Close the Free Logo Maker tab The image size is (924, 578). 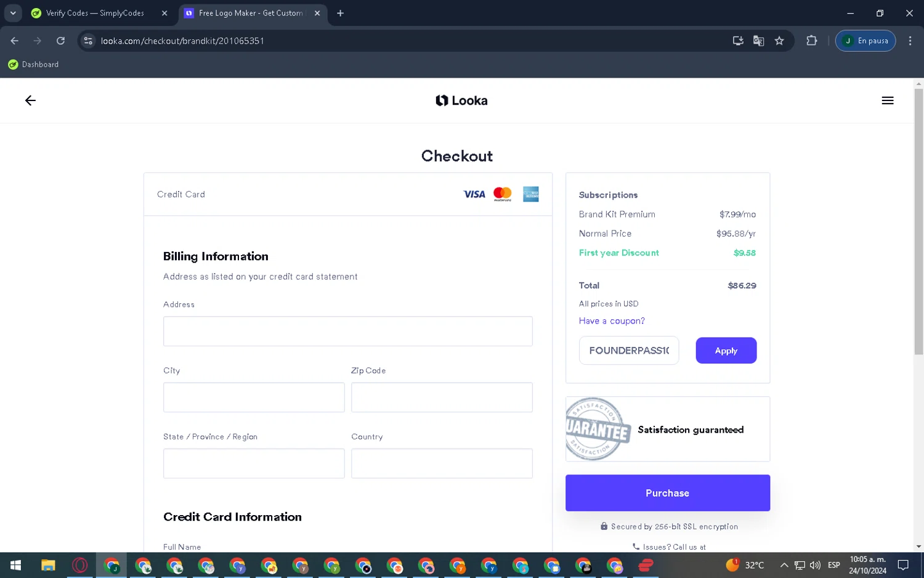pyautogui.click(x=317, y=13)
